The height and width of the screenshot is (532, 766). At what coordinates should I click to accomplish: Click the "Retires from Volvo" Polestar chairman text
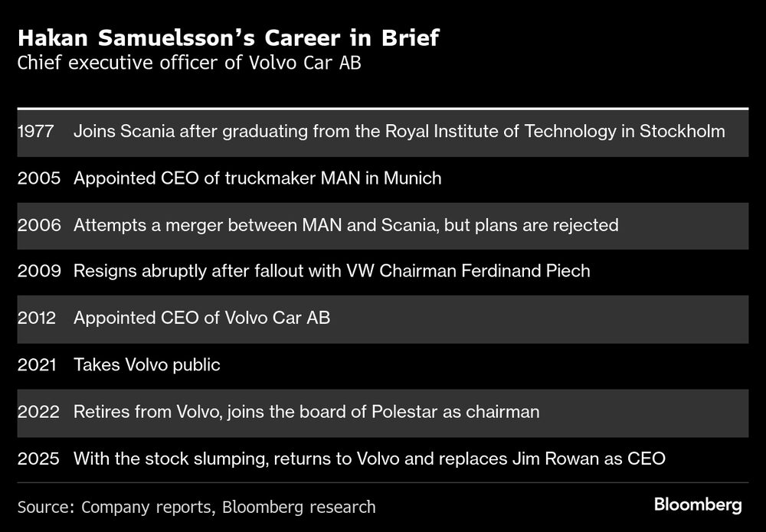pos(306,412)
